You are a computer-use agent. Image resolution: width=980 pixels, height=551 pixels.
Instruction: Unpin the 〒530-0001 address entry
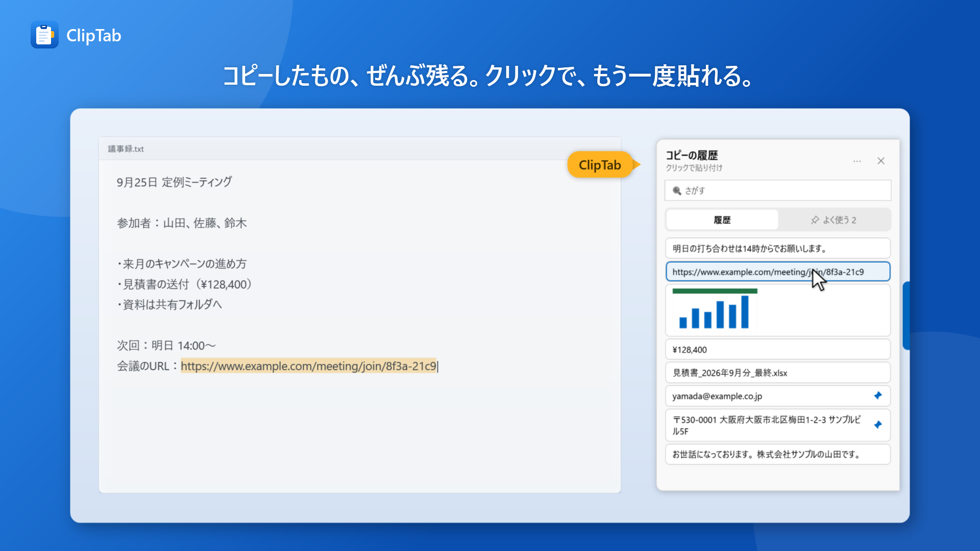point(878,424)
